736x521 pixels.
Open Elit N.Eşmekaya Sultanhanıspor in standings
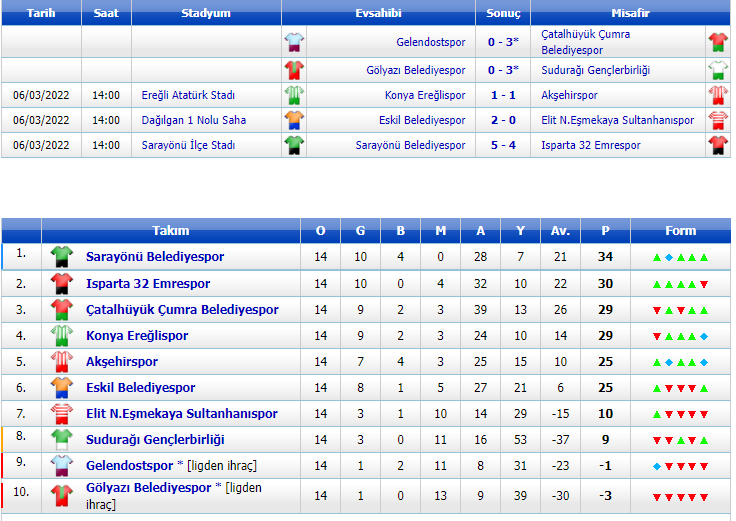(x=181, y=414)
